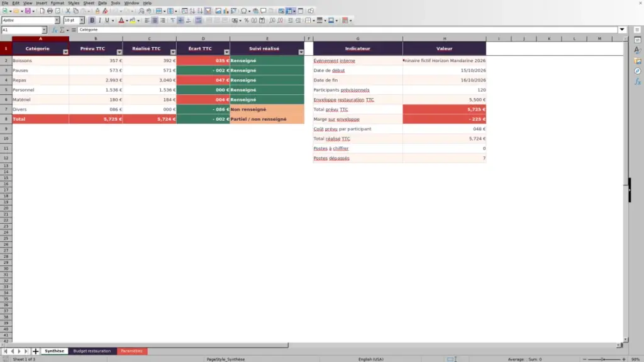Open the Écart TTC filter dropdown
This screenshot has height=362, width=644.
pos(226,52)
